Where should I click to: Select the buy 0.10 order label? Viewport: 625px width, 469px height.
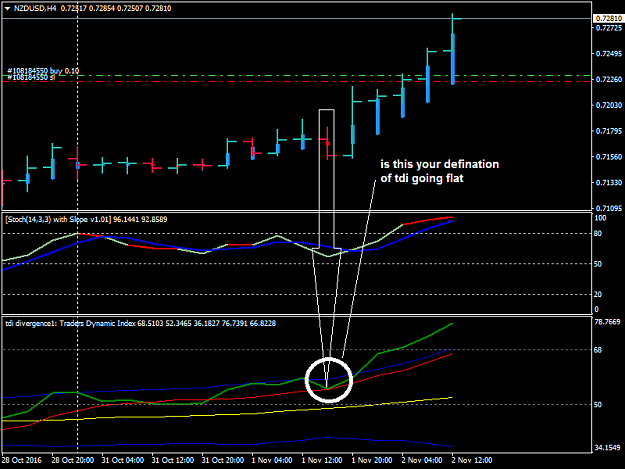[64, 71]
